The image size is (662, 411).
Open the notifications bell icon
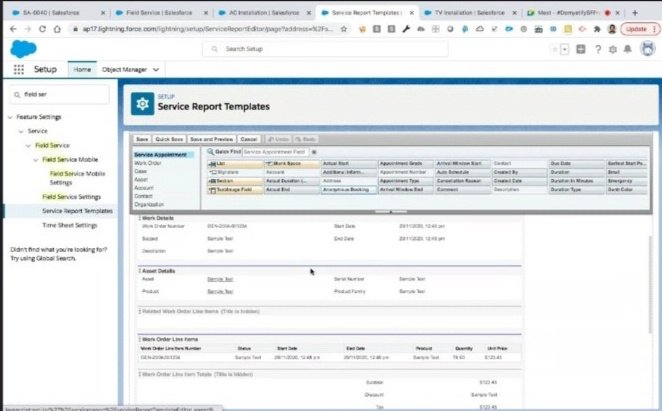pos(628,49)
